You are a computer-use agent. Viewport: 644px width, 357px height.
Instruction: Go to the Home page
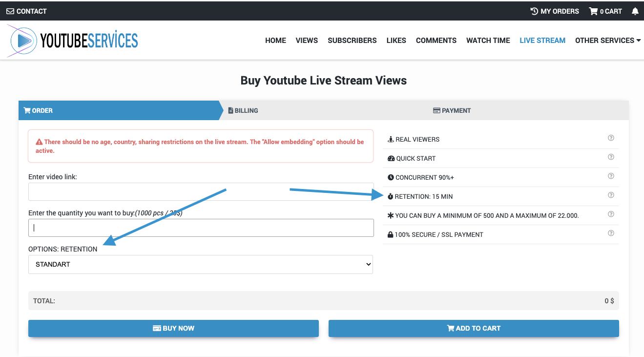pos(275,41)
